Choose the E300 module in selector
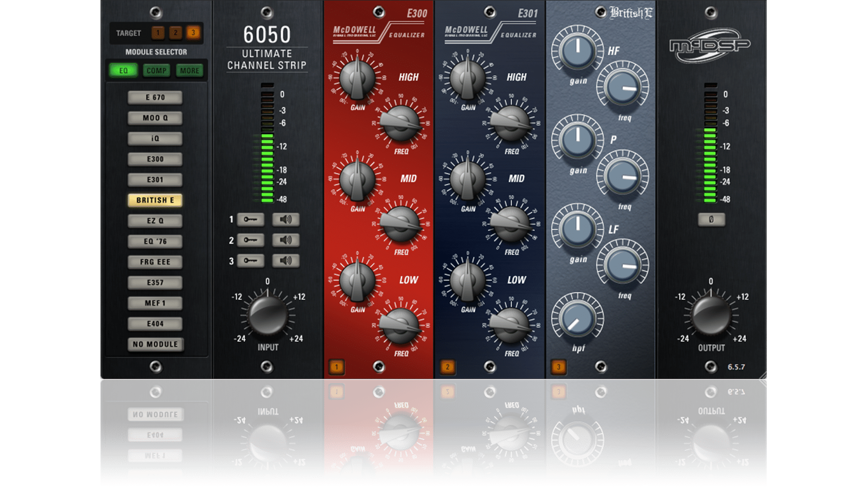This screenshot has width=868, height=488. [155, 159]
